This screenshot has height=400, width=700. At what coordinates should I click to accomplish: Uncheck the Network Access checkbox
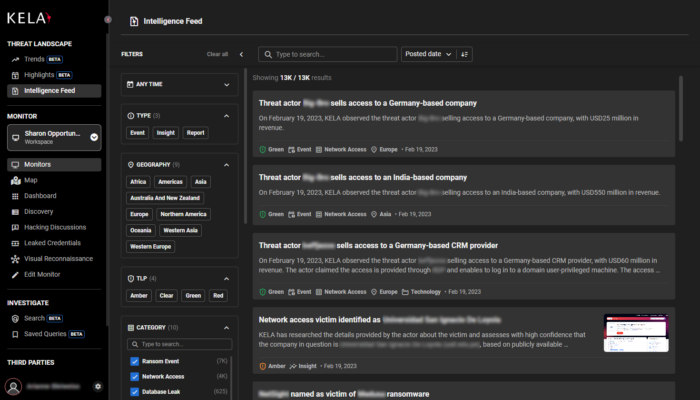[x=134, y=376]
